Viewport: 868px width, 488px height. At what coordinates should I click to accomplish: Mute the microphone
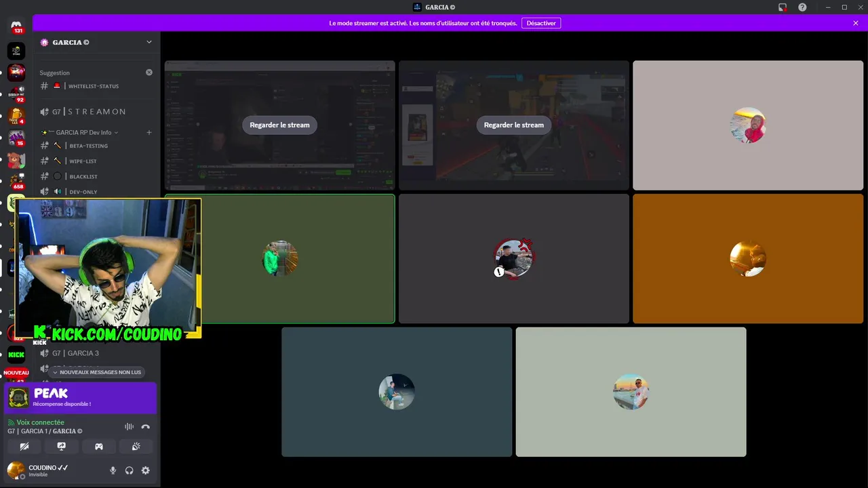click(113, 470)
